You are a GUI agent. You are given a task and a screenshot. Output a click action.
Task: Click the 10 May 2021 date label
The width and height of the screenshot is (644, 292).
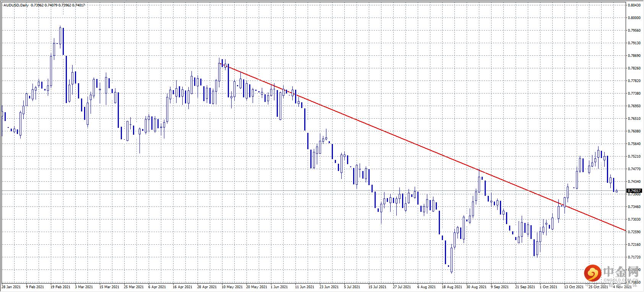coord(232,287)
